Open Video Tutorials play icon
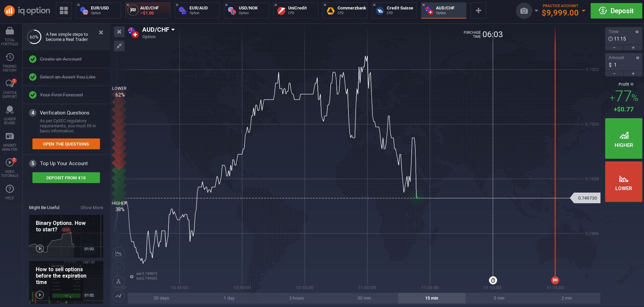 (10, 162)
